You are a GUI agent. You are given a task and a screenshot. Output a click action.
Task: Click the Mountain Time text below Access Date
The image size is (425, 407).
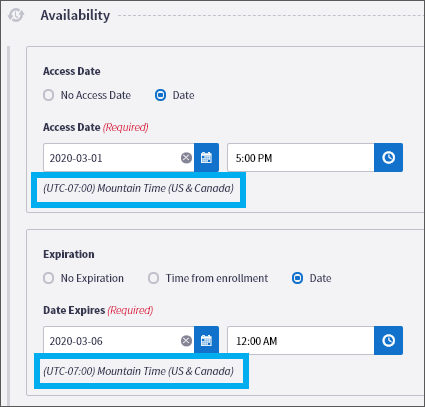coord(138,188)
